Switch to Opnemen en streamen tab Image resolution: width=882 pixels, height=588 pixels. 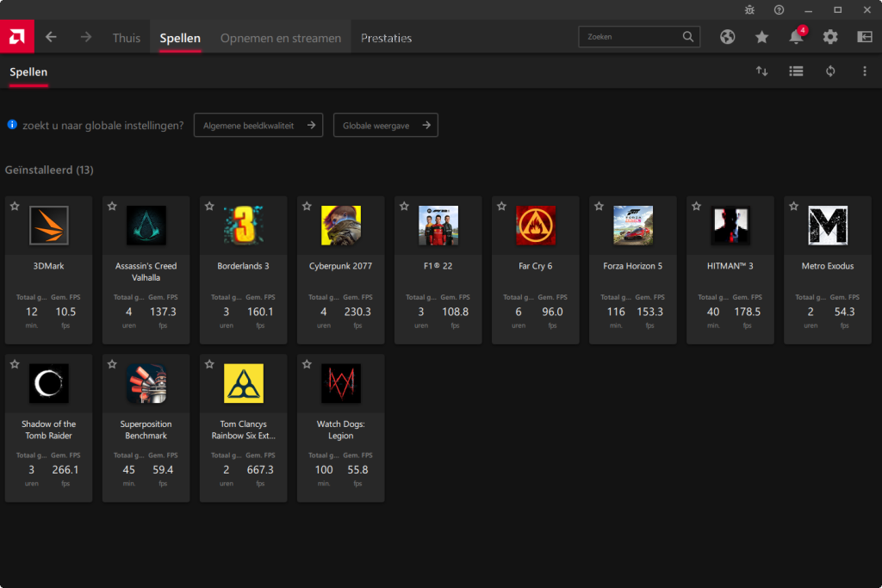coord(281,38)
